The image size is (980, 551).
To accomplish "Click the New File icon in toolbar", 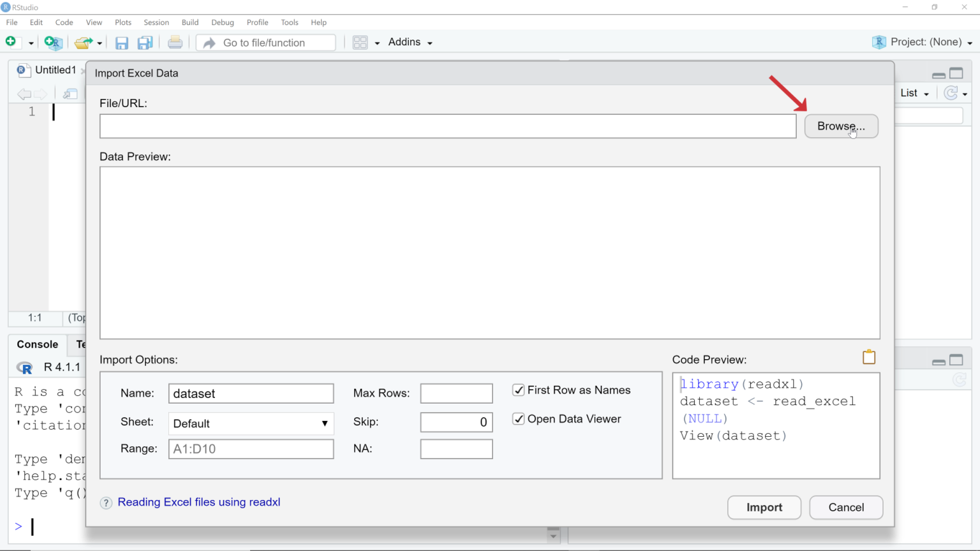I will [11, 42].
